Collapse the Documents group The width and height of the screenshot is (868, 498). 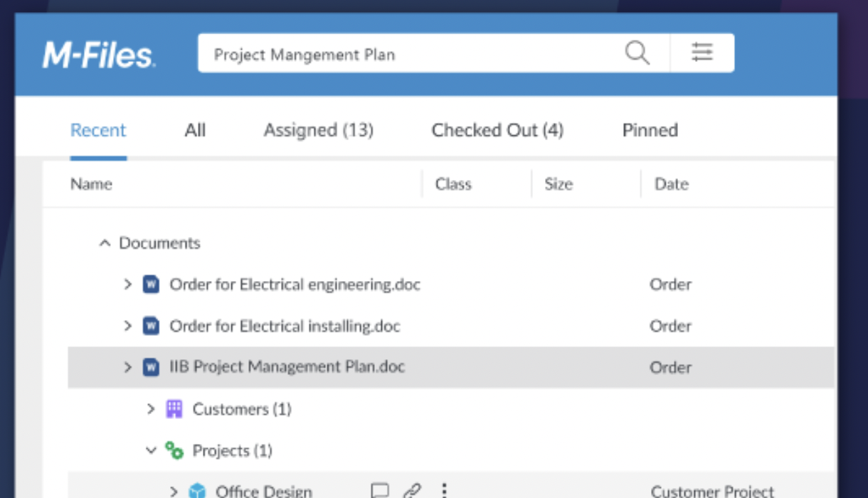click(105, 243)
